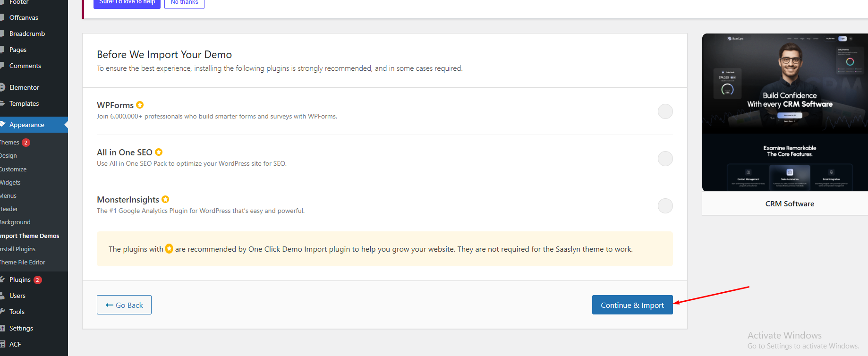868x356 pixels.
Task: Open the Appearance menu
Action: click(x=27, y=125)
